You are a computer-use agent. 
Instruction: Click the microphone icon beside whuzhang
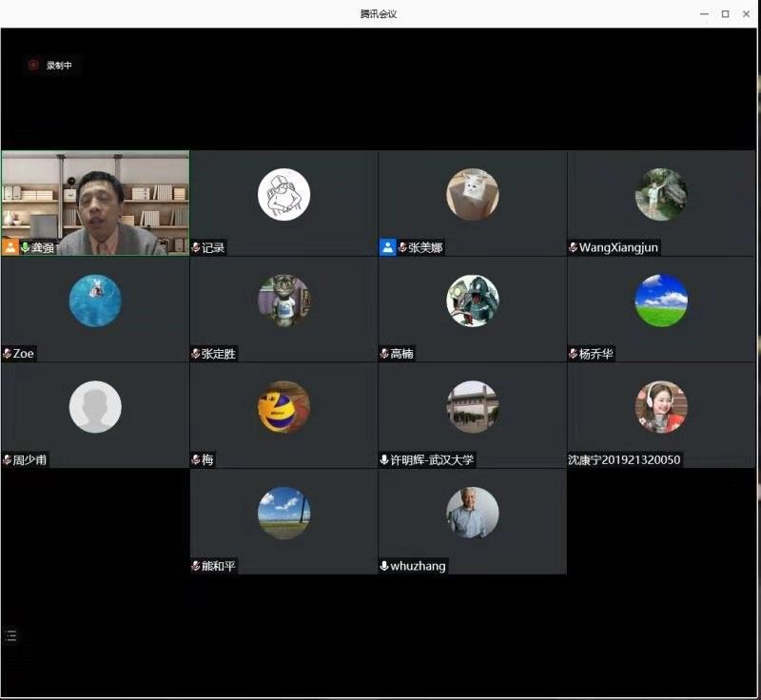pos(384,566)
